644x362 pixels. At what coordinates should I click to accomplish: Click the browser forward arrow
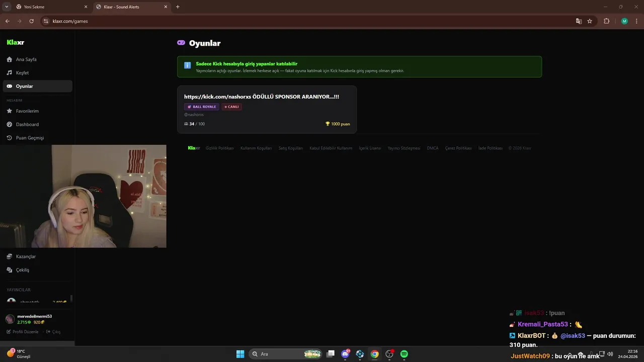[19, 21]
